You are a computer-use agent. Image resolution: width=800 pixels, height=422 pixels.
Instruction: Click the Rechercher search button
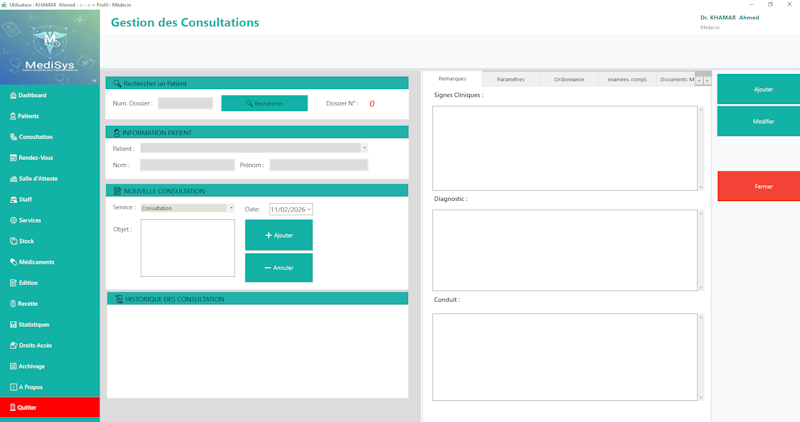point(264,103)
